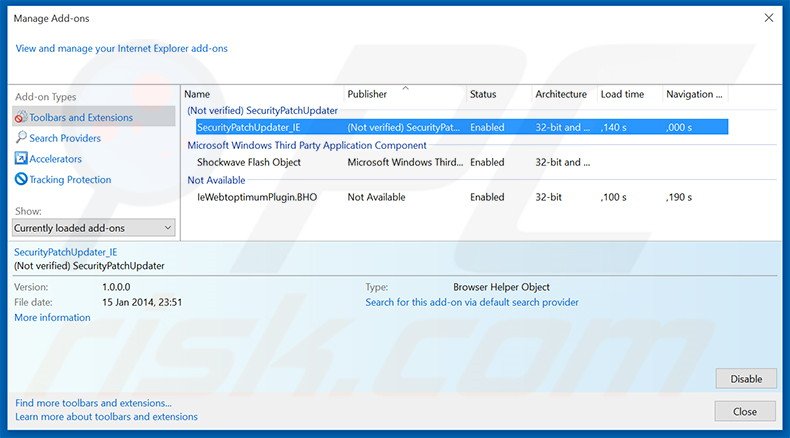This screenshot has width=790, height=438.
Task: Sort by the Navigation column header
Action: click(x=695, y=94)
